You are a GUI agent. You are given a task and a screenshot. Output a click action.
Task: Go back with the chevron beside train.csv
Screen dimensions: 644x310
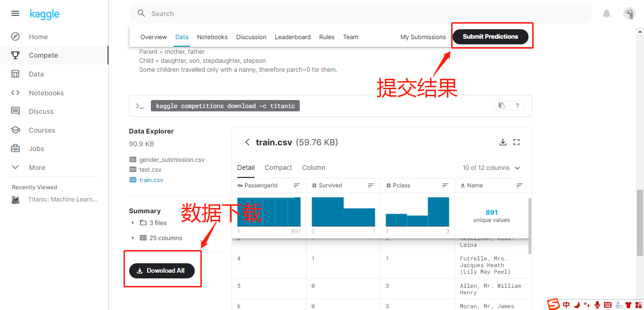pyautogui.click(x=247, y=142)
